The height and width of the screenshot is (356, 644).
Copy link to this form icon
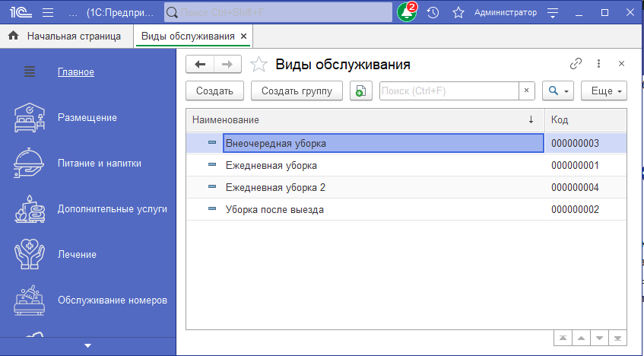[576, 64]
